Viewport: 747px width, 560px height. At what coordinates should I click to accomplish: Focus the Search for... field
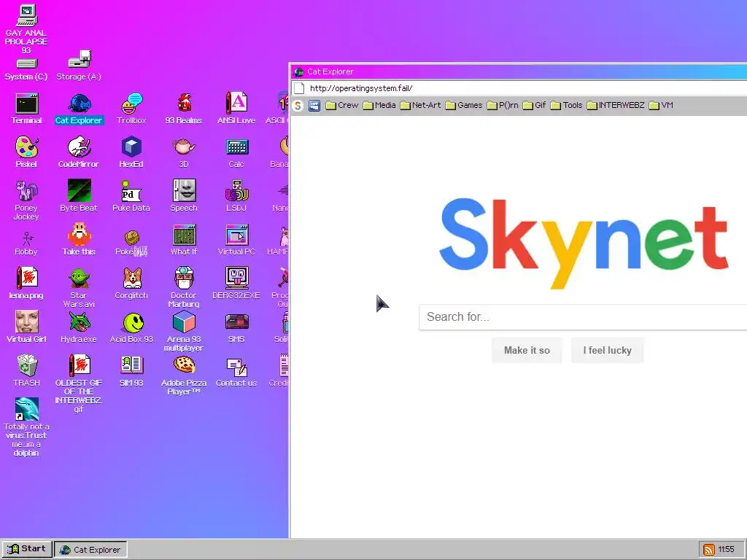pos(583,317)
